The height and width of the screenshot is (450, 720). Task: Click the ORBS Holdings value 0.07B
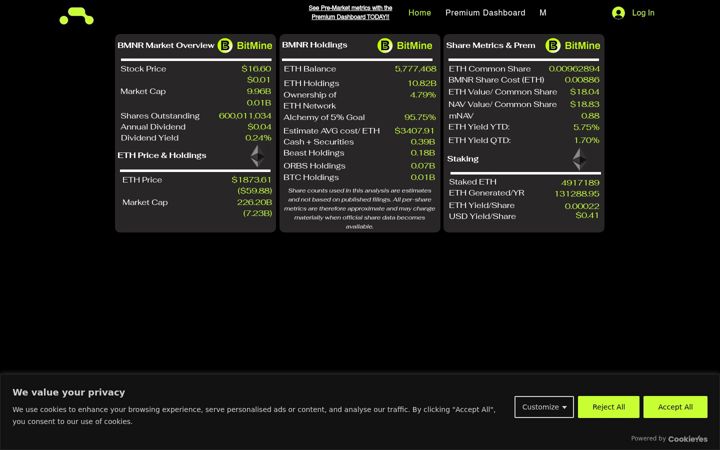pos(423,166)
